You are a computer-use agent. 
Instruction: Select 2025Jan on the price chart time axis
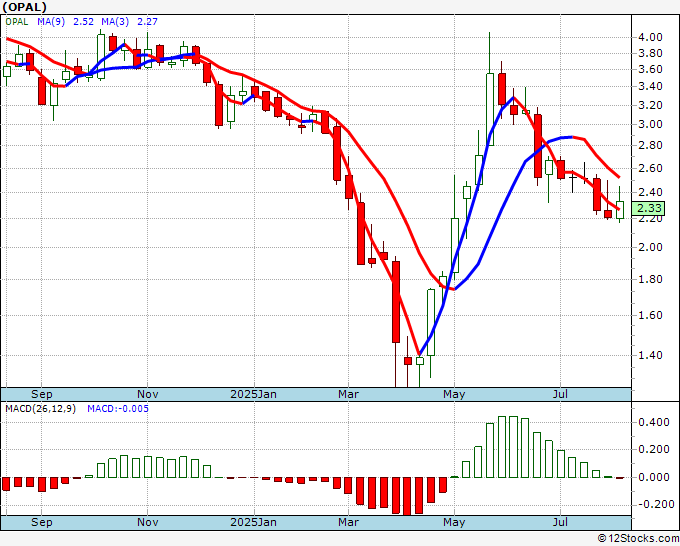click(253, 395)
